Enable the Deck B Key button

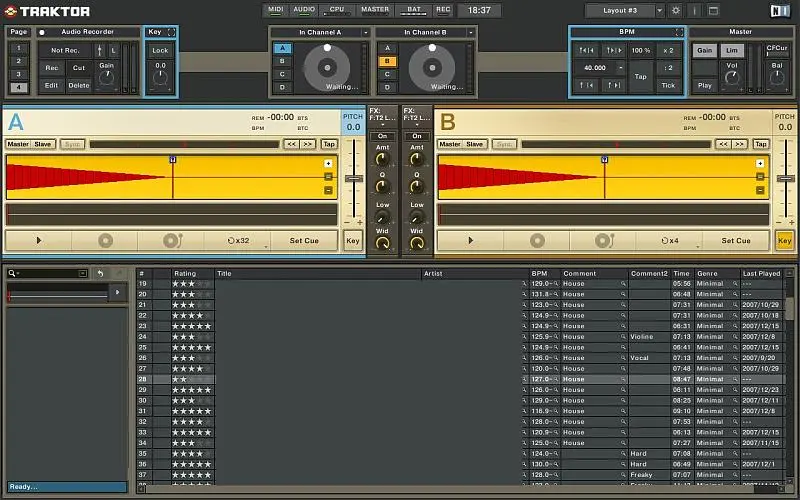(784, 240)
